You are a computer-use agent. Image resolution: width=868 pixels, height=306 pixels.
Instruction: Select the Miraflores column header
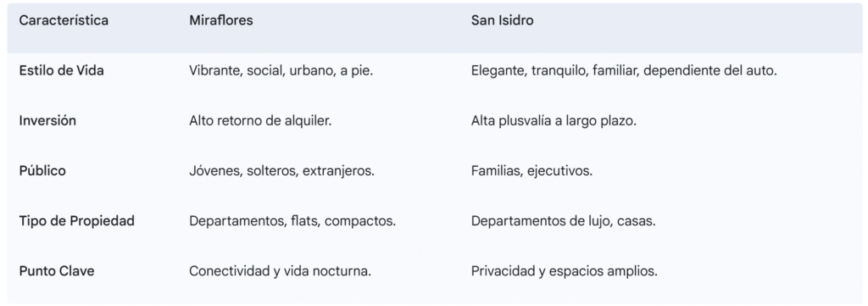pos(221,20)
